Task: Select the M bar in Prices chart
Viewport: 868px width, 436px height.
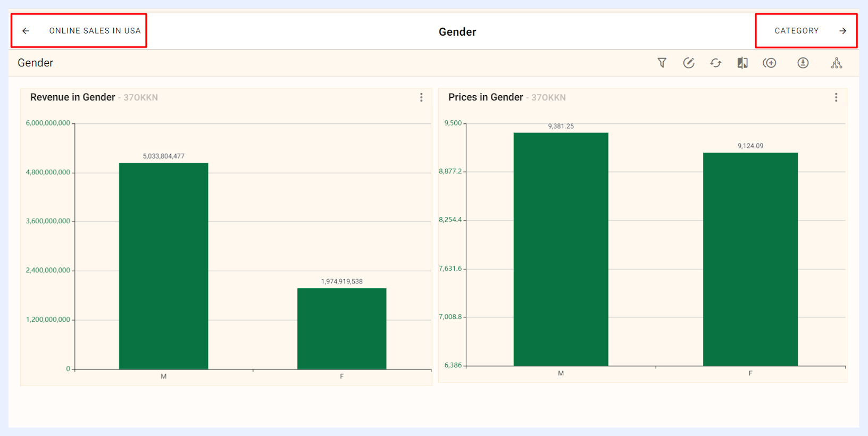Action: (x=561, y=249)
